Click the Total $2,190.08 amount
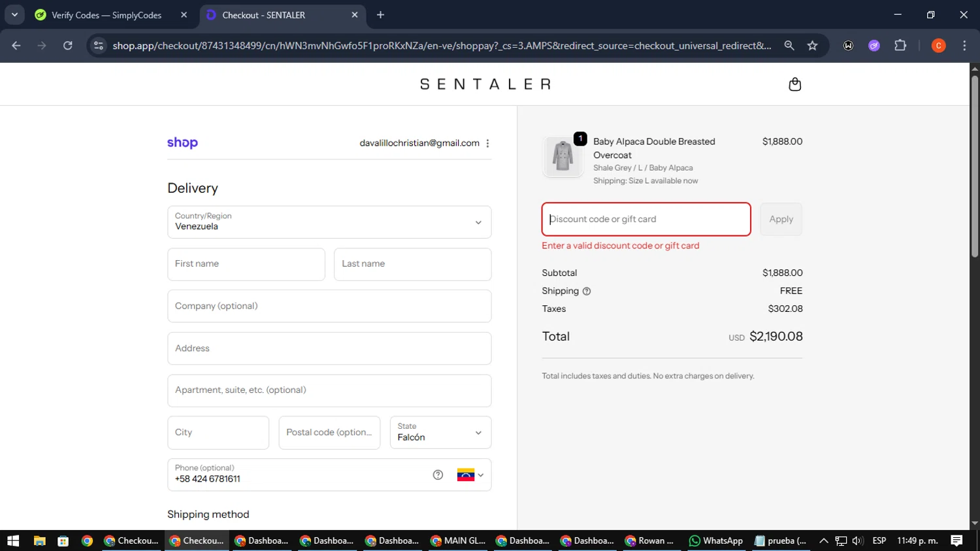980x551 pixels. point(776,337)
